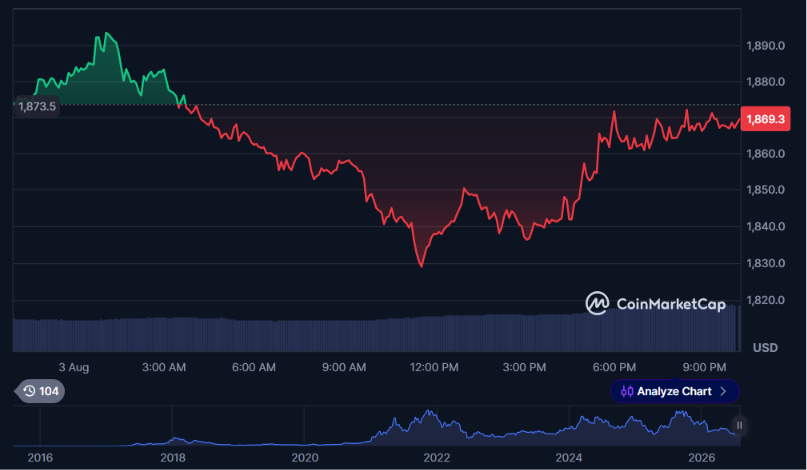Click the 3:00 PM time axis label
807x470 pixels.
coord(524,368)
